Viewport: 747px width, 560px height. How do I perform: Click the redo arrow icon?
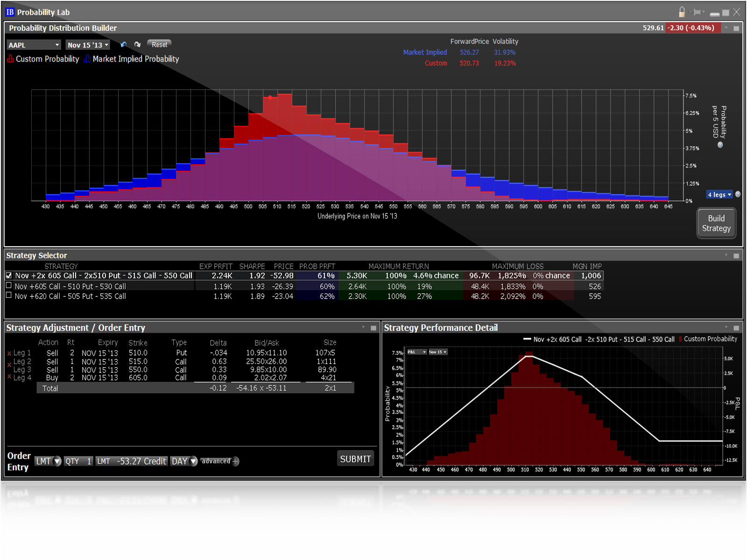point(137,45)
